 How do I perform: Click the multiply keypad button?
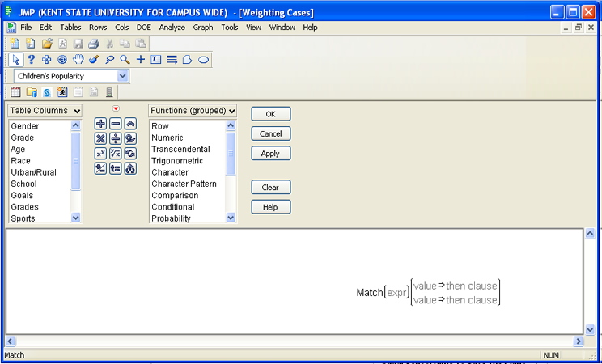[100, 138]
